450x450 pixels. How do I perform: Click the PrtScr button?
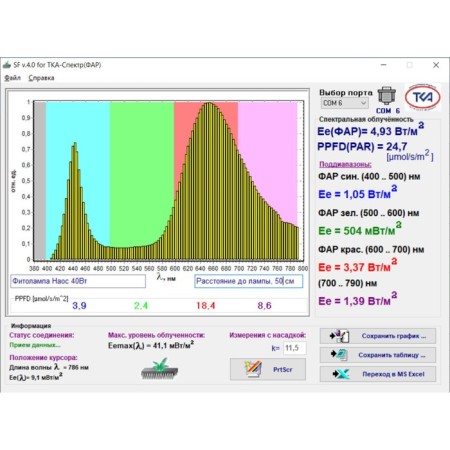268,369
